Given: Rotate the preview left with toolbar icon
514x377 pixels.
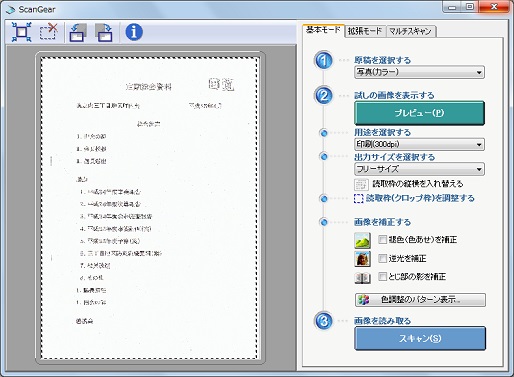Looking at the screenshot, I should pos(78,32).
